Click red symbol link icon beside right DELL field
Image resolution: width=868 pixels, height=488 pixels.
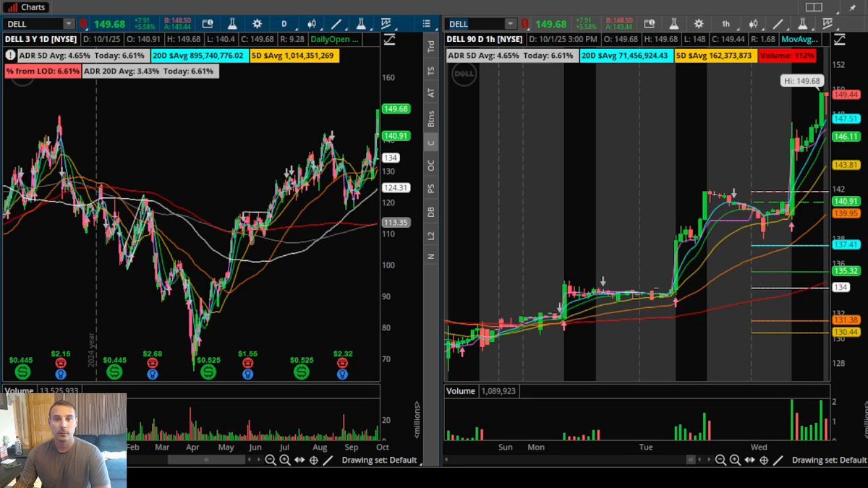526,24
